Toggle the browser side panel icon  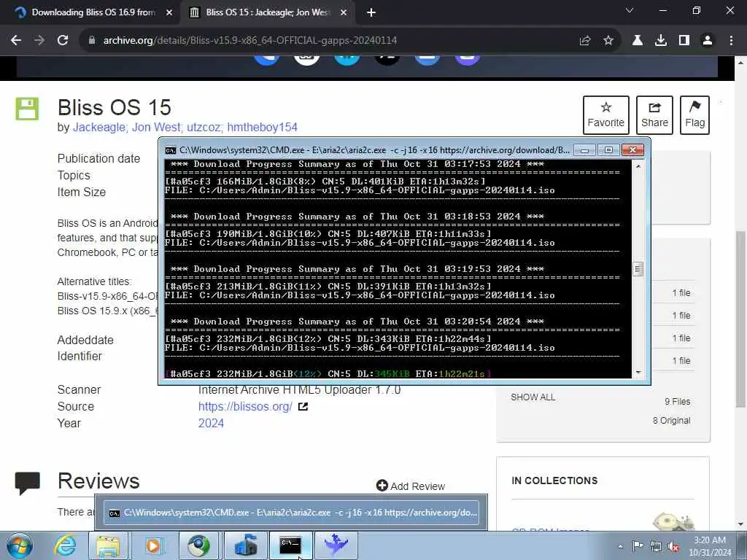(684, 41)
